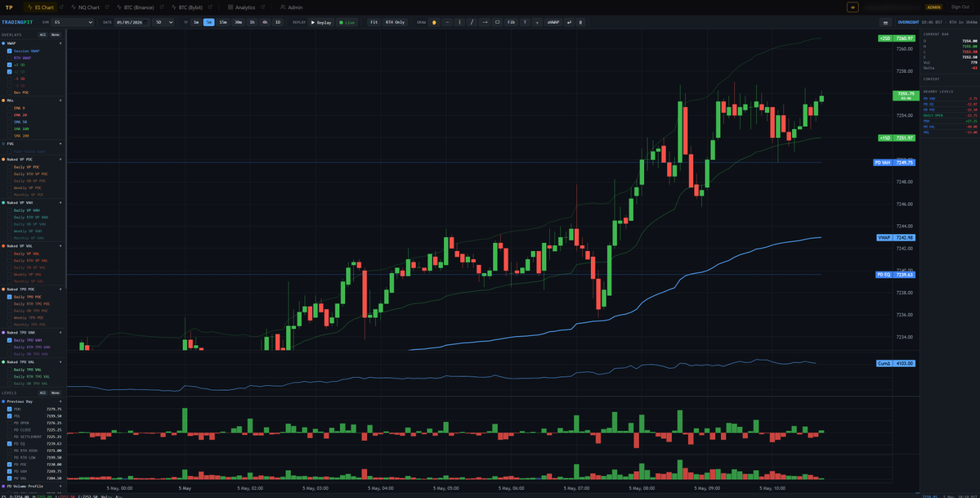
Task: Open the ES symbol dropdown
Action: coord(73,23)
